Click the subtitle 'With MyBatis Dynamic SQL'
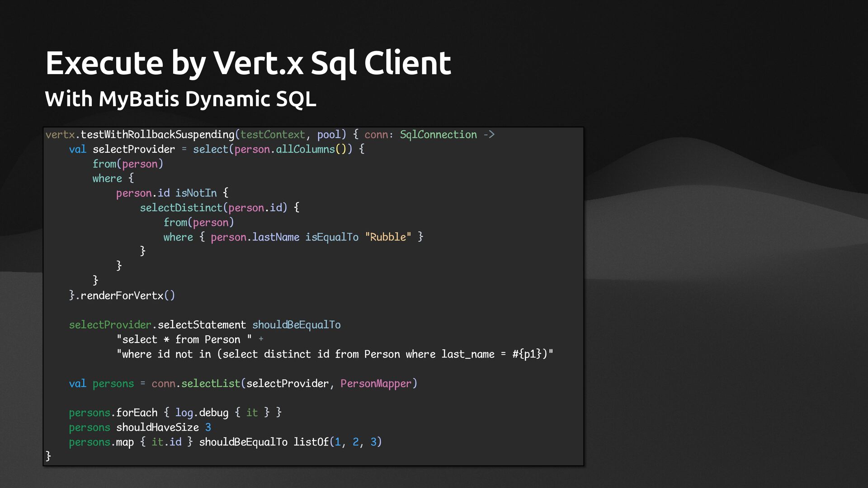The image size is (868, 488). click(180, 99)
